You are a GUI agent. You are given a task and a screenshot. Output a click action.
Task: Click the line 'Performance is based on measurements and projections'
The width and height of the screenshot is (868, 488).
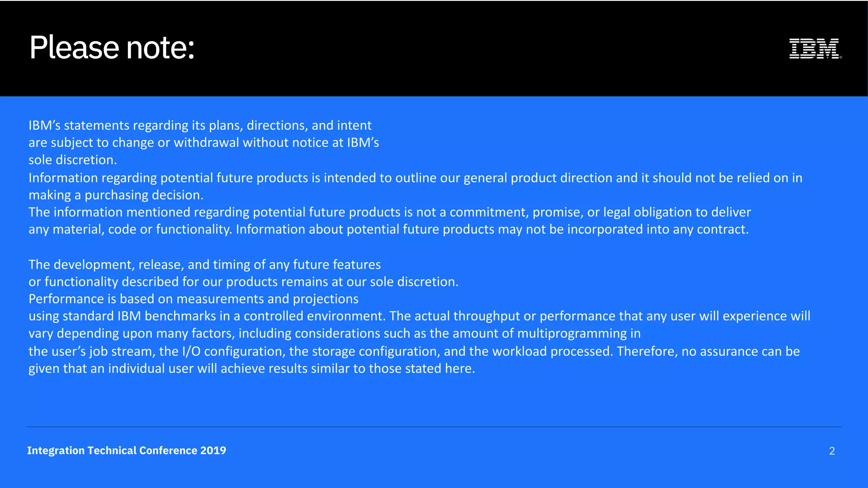194,299
